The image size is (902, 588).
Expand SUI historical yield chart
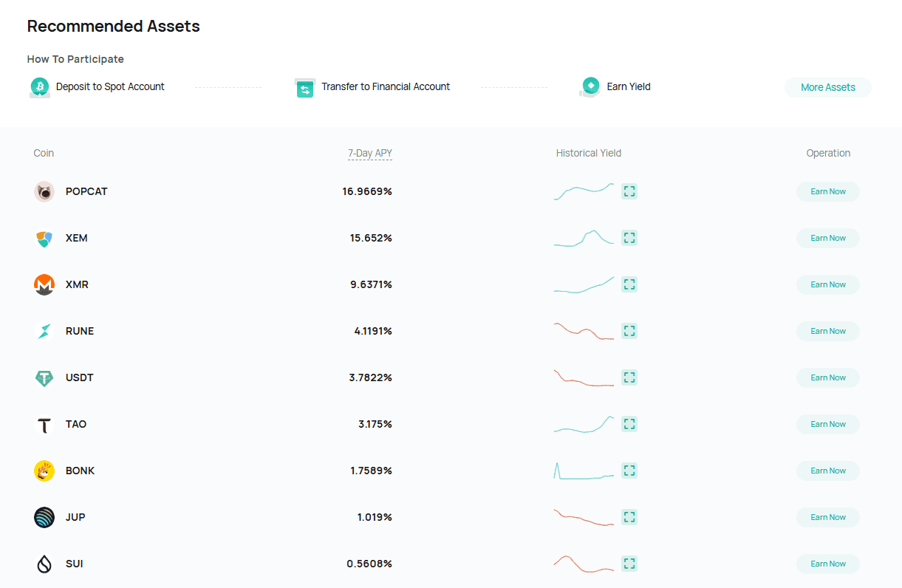pos(629,564)
